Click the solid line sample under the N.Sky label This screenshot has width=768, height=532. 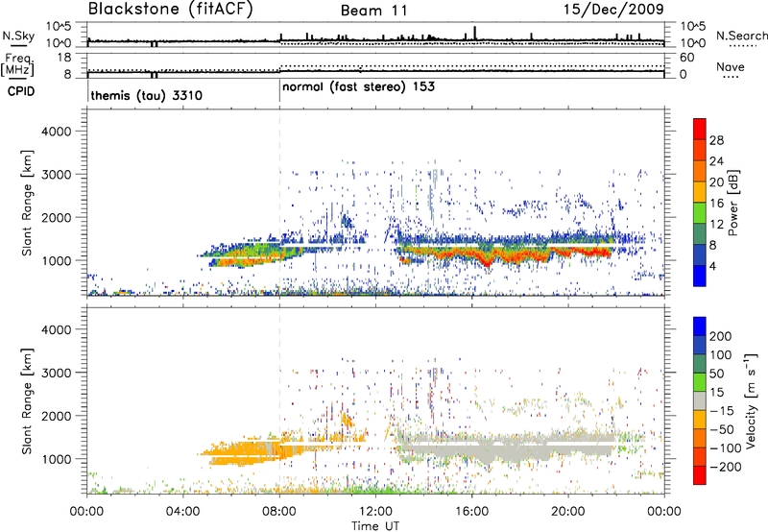point(19,45)
